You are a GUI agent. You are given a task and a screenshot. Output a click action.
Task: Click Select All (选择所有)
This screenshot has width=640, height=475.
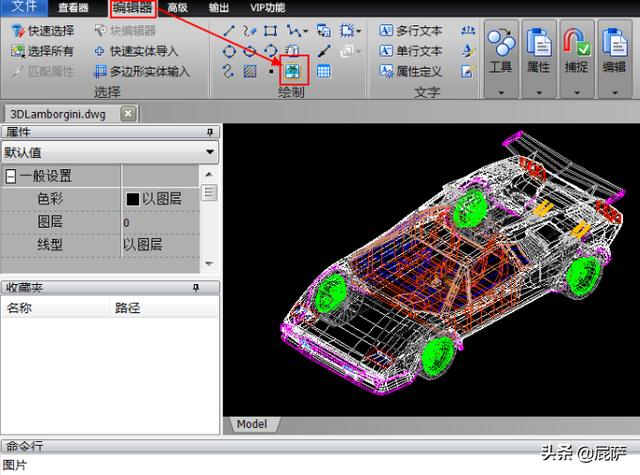[42, 51]
